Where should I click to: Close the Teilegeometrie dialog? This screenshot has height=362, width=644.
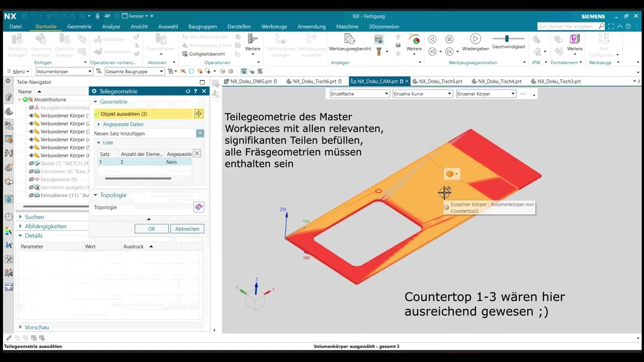pyautogui.click(x=204, y=91)
